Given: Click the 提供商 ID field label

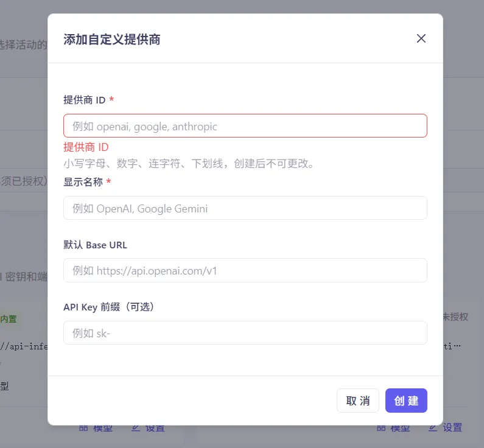Looking at the screenshot, I should click(85, 100).
